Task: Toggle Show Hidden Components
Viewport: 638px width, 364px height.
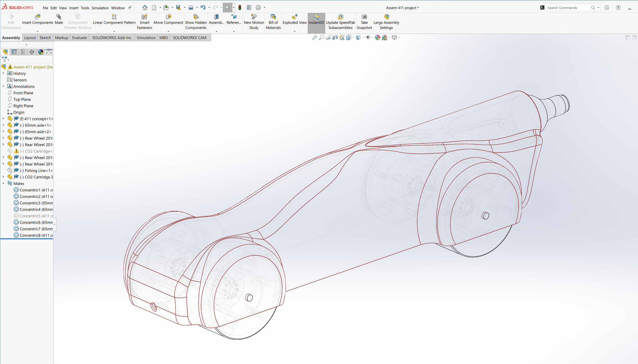Action: pyautogui.click(x=196, y=22)
